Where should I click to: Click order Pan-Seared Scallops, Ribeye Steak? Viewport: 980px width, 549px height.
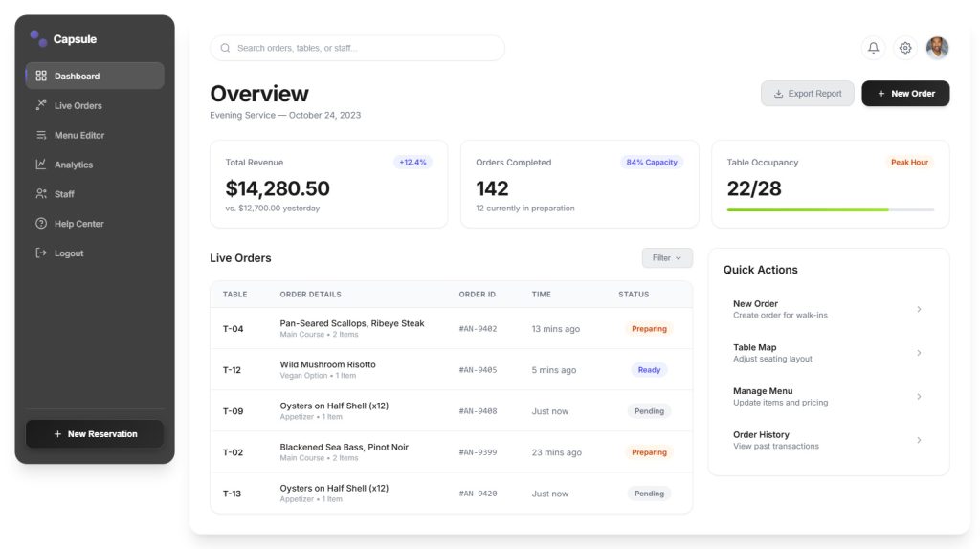[352, 323]
